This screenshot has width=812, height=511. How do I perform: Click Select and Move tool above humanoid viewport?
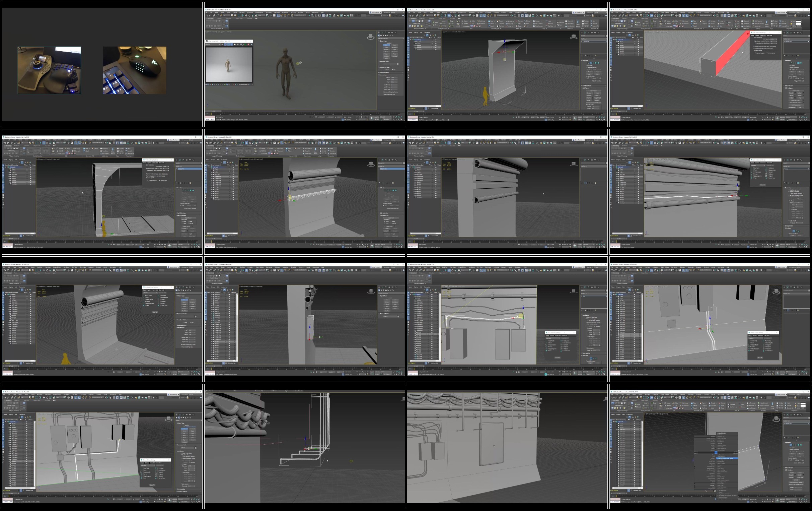click(246, 15)
